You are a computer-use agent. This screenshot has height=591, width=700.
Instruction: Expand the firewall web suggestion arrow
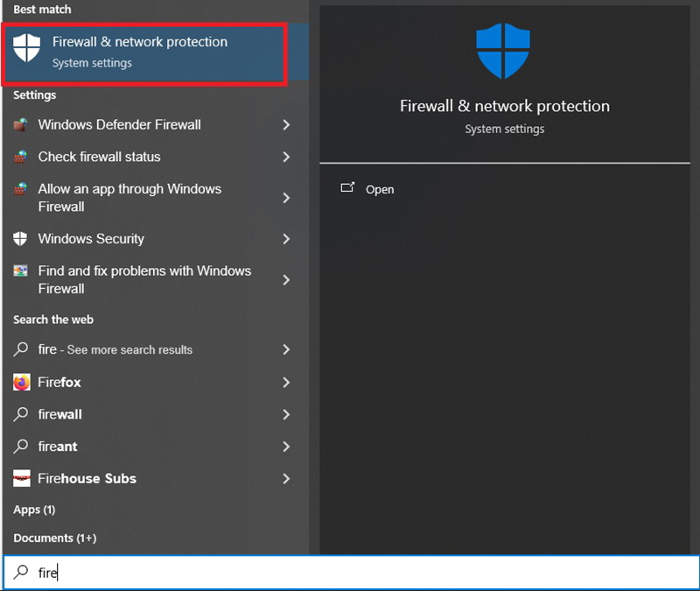(x=286, y=414)
